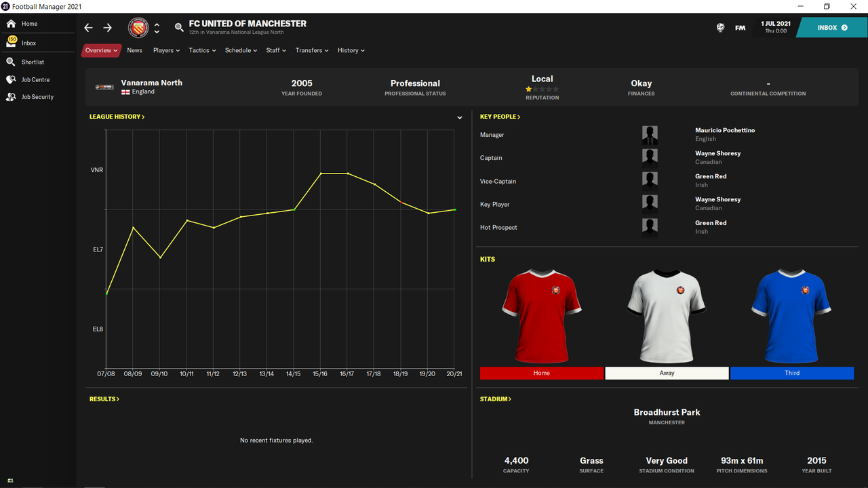The image size is (868, 488).
Task: Click the Away kit white colour bar
Action: point(667,373)
